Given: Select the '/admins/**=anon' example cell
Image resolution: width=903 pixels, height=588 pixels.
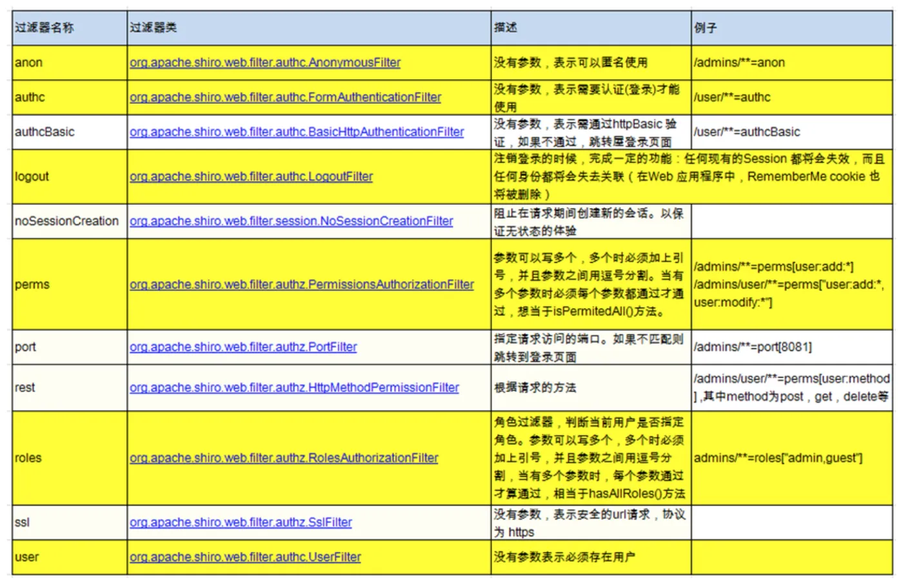Looking at the screenshot, I should [792, 63].
